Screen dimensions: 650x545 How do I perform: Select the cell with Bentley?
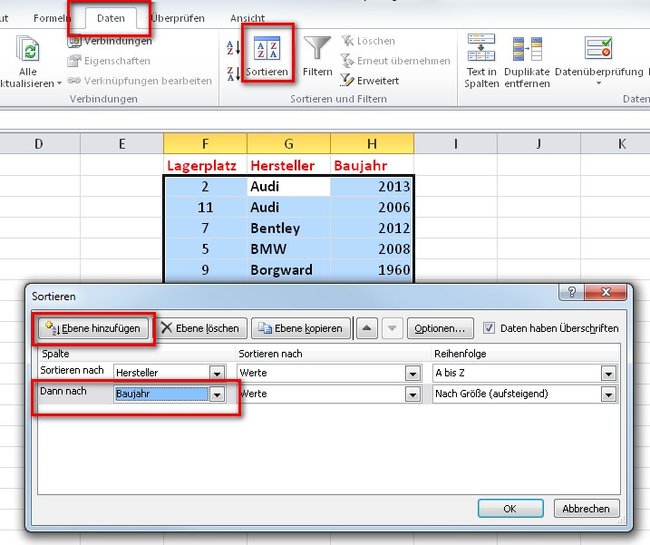[x=289, y=228]
